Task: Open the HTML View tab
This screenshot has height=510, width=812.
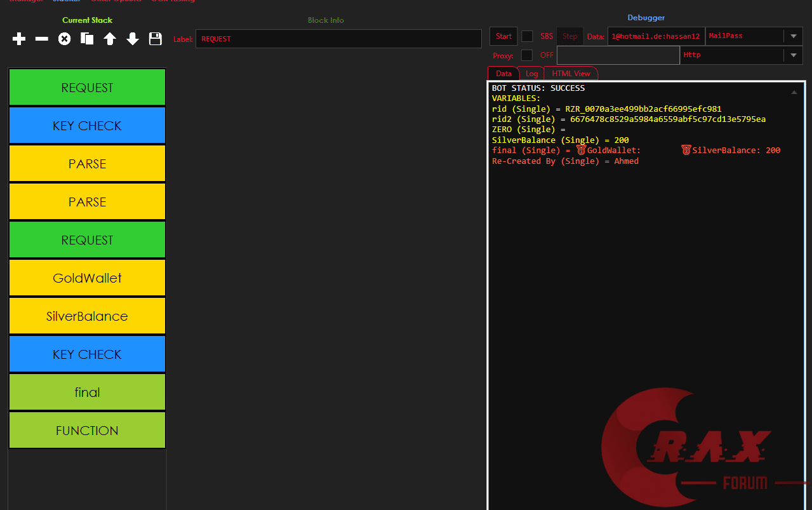Action: [x=571, y=73]
